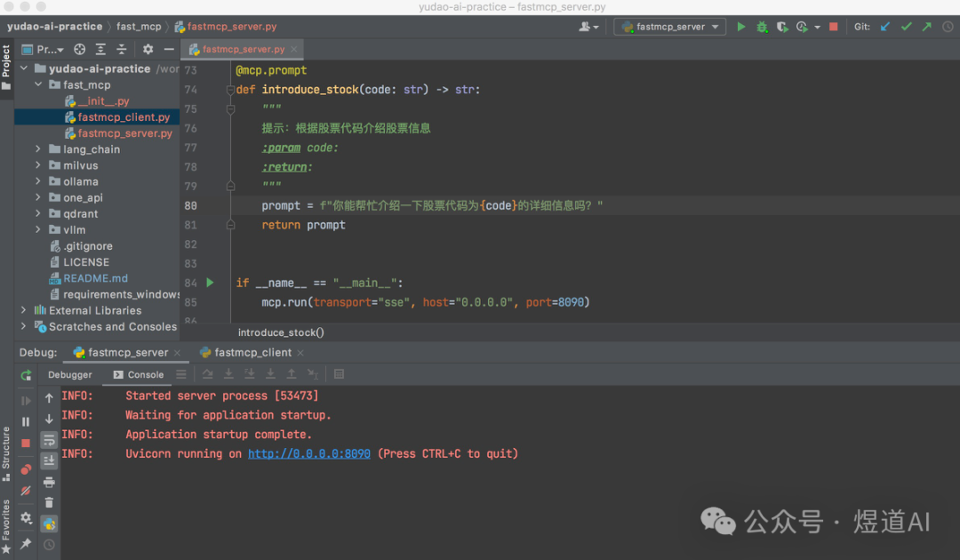Open Project panel settings gear
This screenshot has height=560, width=960.
click(x=148, y=50)
